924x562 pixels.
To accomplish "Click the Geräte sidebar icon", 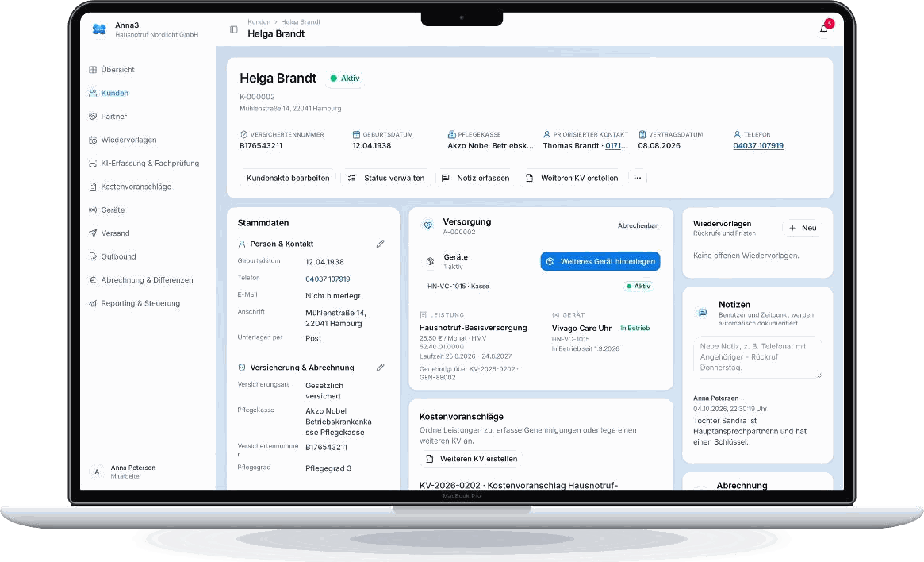I will (x=93, y=210).
